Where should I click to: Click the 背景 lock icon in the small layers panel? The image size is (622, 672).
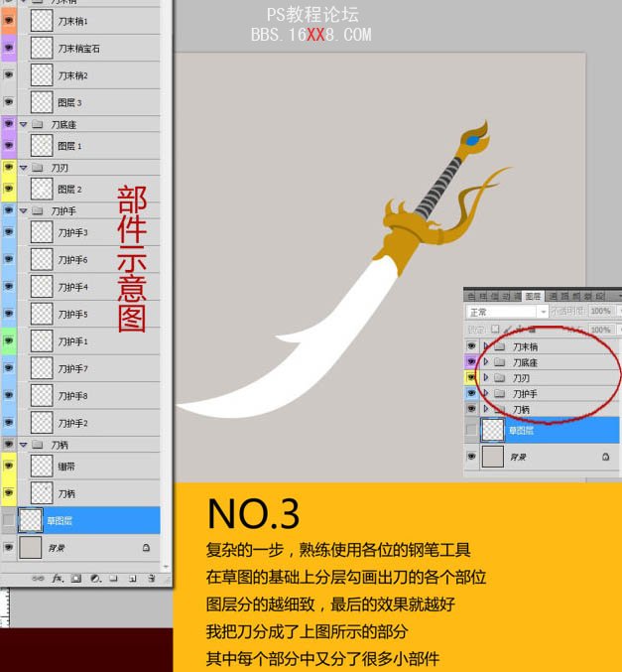click(606, 457)
